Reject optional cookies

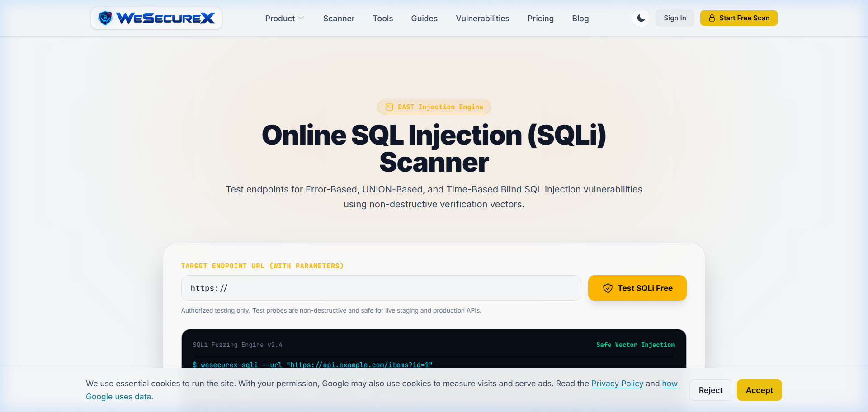pos(711,390)
